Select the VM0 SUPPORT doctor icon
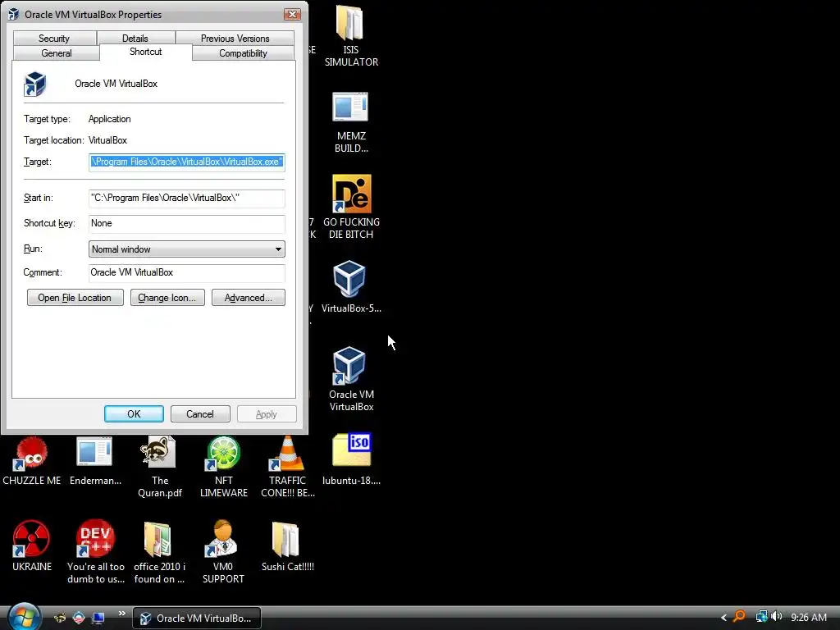This screenshot has height=630, width=840. click(221, 538)
